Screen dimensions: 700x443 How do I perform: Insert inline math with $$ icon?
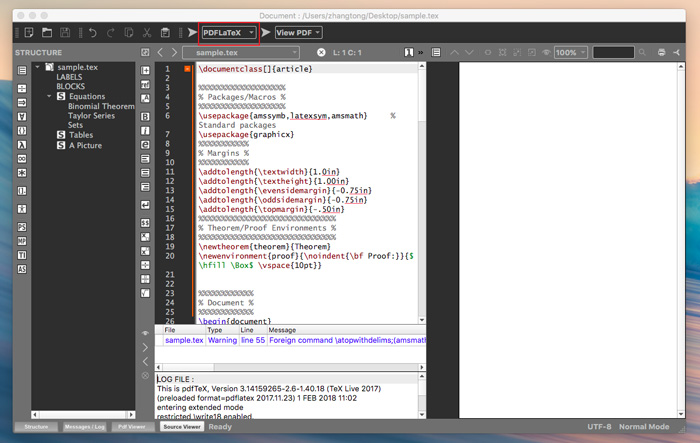coord(145,223)
